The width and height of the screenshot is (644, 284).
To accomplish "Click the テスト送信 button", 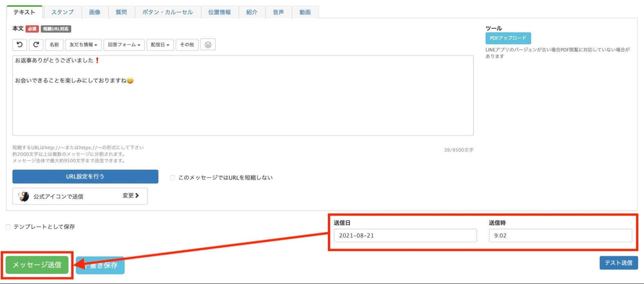I will coord(618,263).
